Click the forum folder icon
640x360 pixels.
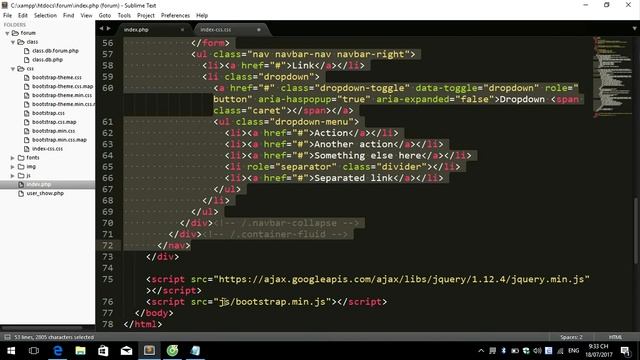click(15, 33)
